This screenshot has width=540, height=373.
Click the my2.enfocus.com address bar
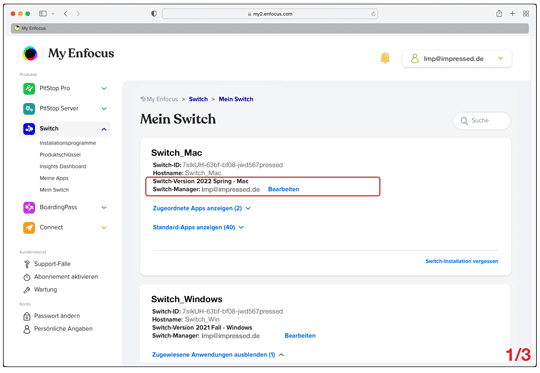tap(270, 14)
